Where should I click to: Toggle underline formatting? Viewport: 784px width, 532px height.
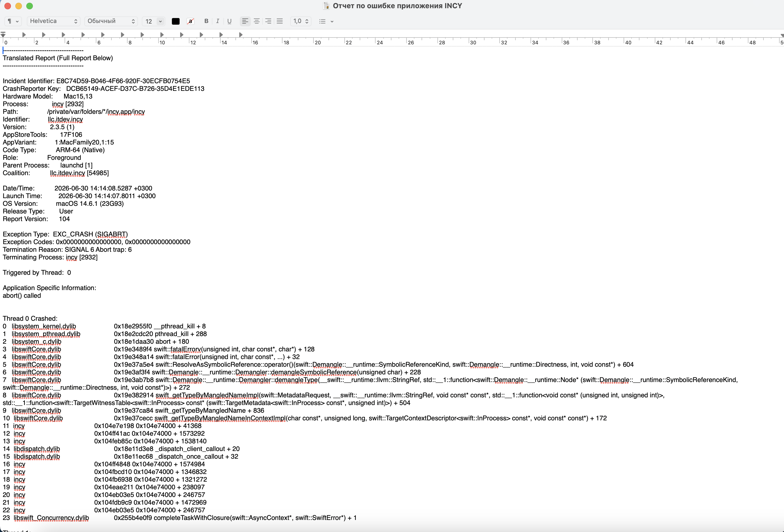point(229,21)
